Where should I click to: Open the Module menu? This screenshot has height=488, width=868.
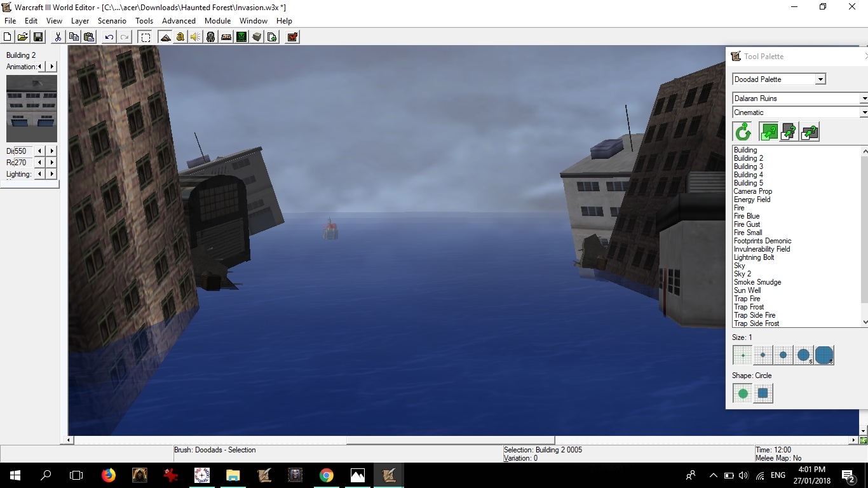tap(217, 21)
